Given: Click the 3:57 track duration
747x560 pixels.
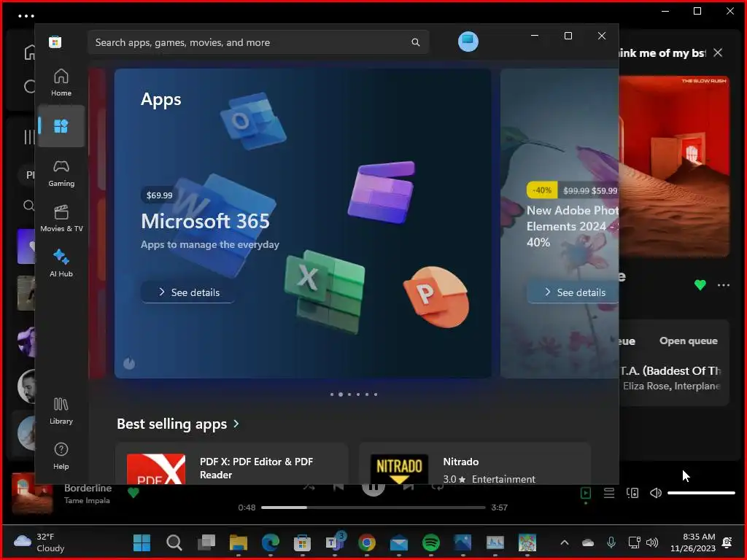Looking at the screenshot, I should 499,507.
